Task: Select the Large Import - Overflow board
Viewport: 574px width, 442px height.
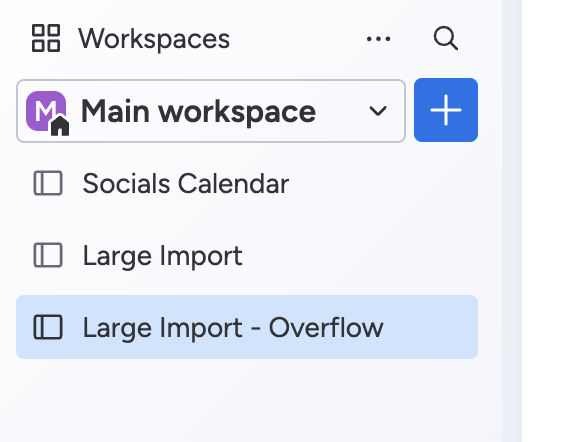Action: point(247,327)
